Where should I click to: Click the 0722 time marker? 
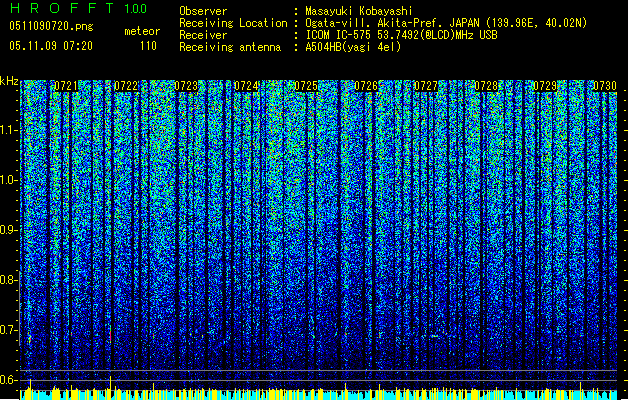pyautogui.click(x=126, y=86)
